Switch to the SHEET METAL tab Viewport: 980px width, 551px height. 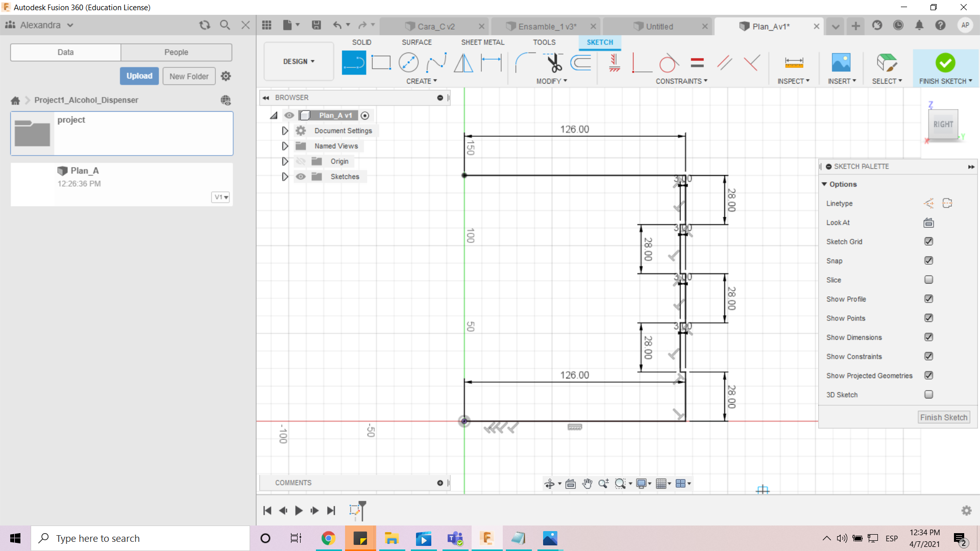[x=482, y=42]
